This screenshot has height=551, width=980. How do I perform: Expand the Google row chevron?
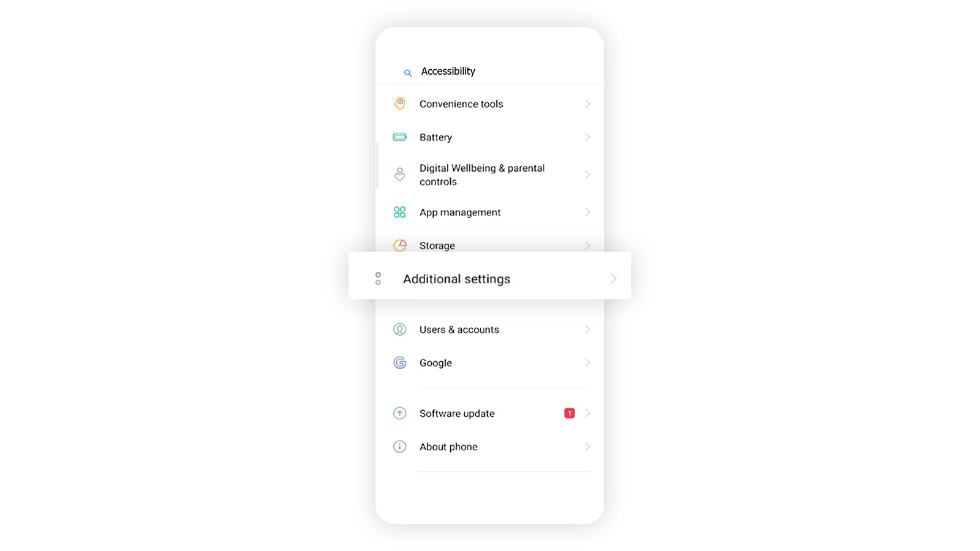tap(587, 363)
